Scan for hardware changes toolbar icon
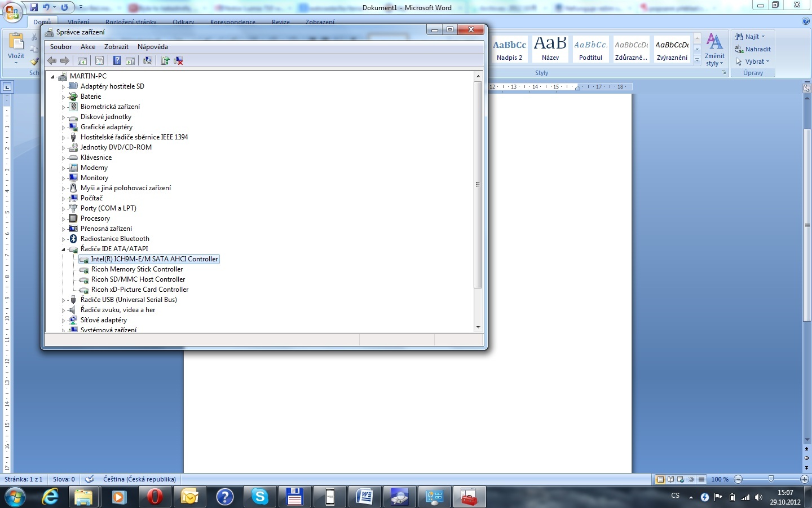 [148, 60]
